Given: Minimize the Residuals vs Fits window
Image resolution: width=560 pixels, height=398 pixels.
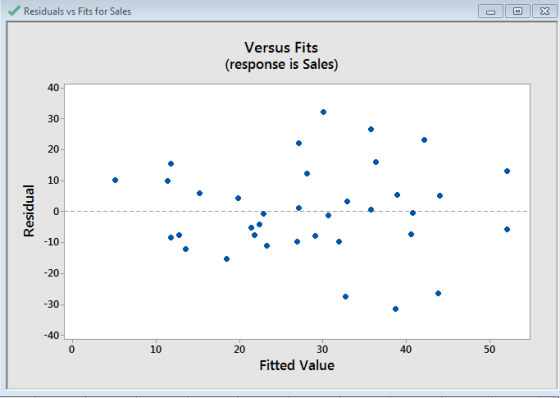Looking at the screenshot, I should tap(491, 11).
